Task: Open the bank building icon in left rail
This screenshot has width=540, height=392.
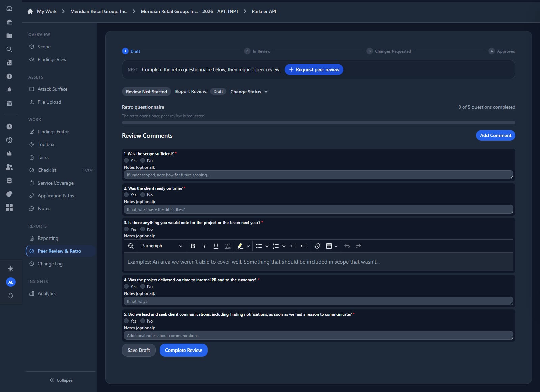Action: [x=9, y=22]
